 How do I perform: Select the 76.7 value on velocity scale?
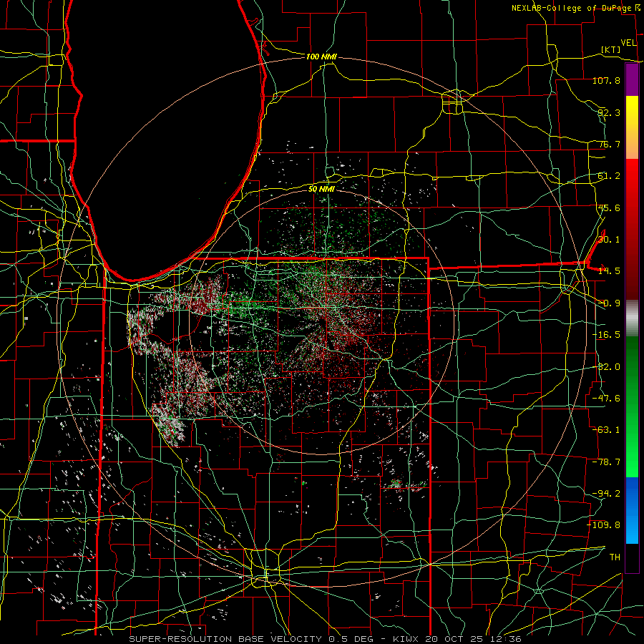(609, 144)
